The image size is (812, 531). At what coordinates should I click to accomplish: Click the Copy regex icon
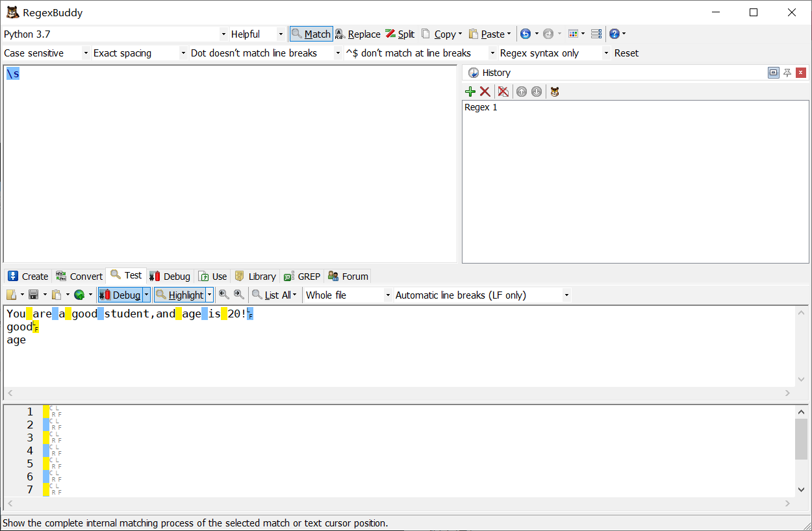[426, 34]
